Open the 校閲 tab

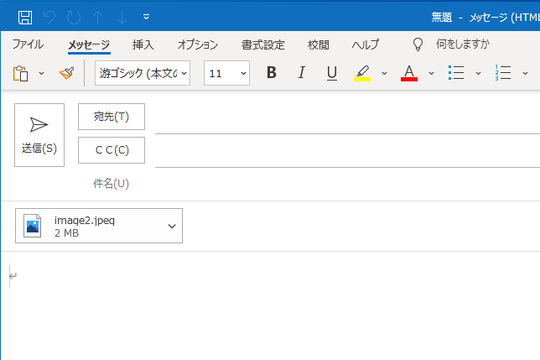tap(318, 45)
